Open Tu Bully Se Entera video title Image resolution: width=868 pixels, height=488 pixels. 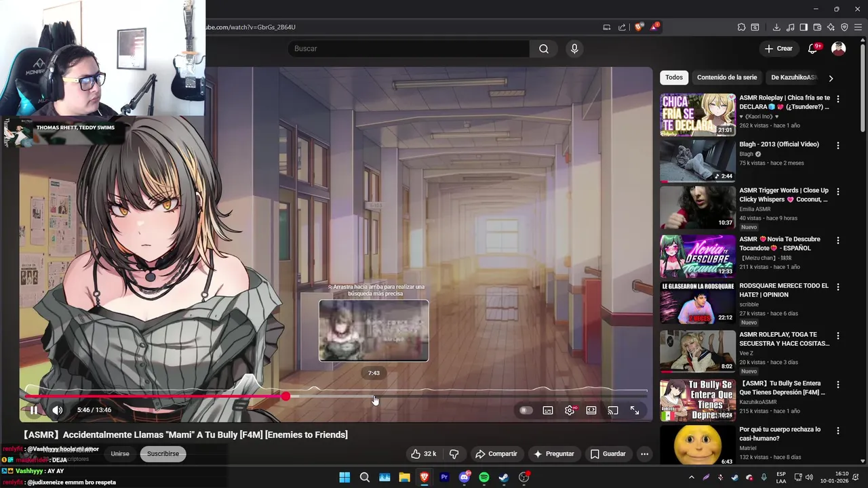tap(782, 388)
